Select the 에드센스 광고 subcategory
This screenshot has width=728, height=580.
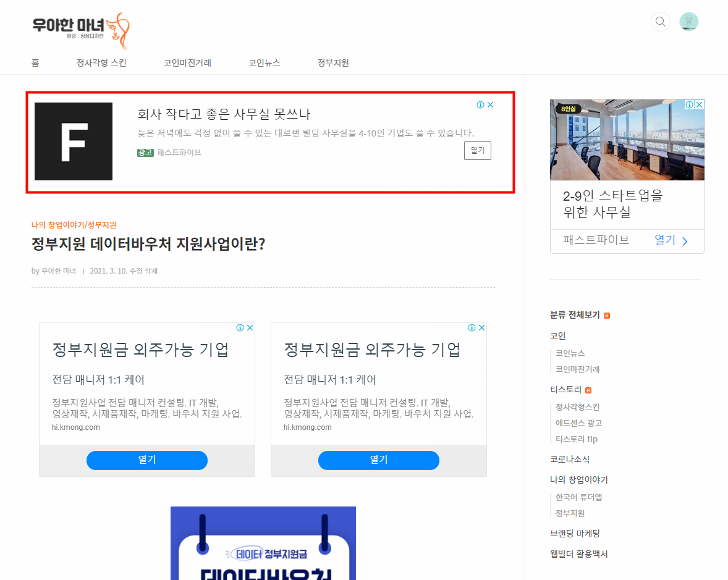tap(578, 423)
